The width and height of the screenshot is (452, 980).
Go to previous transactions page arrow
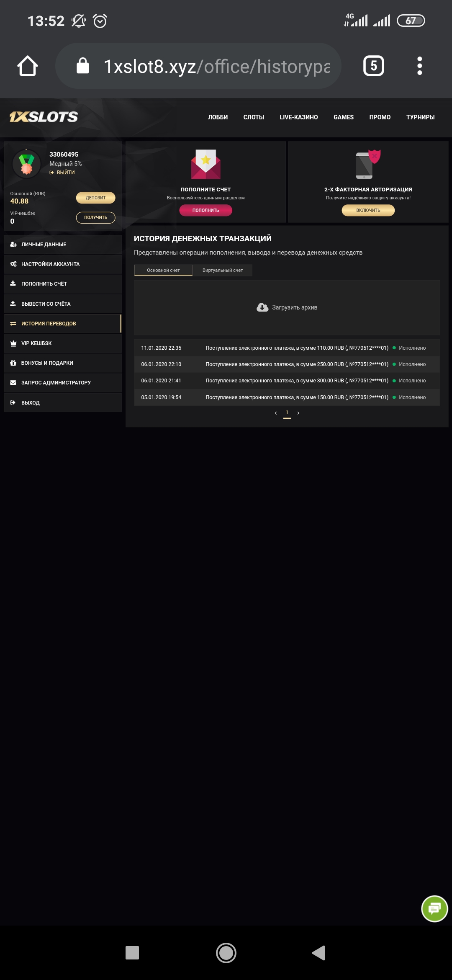coord(276,413)
